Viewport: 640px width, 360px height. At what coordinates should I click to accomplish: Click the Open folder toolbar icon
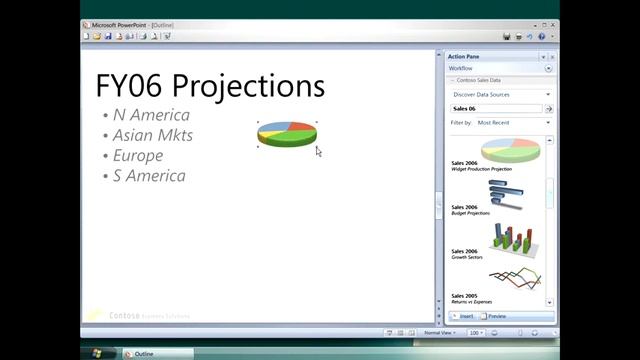coord(97,36)
